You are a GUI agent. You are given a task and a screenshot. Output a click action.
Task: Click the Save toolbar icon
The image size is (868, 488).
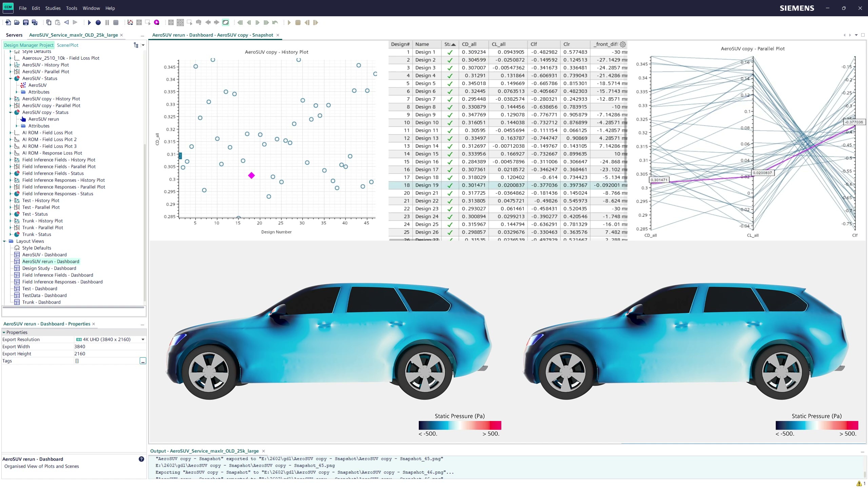(26, 22)
